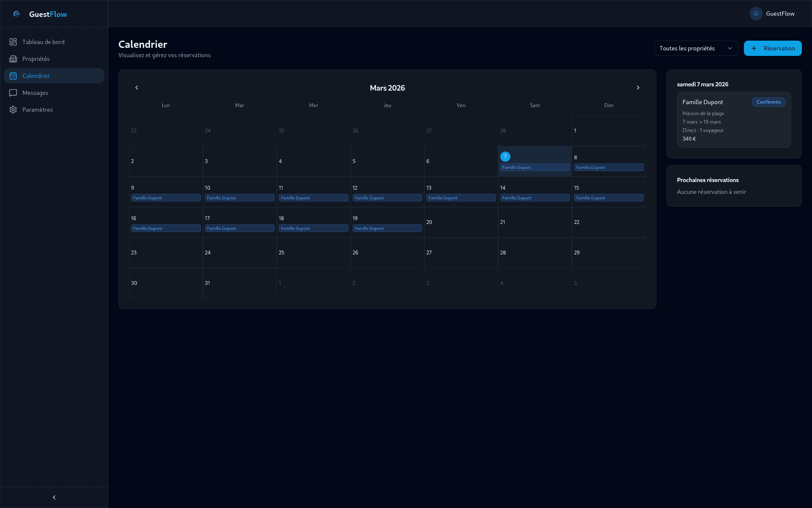Select March 25 calendar cell
Viewport: 812px width, 508px height.
point(313,253)
